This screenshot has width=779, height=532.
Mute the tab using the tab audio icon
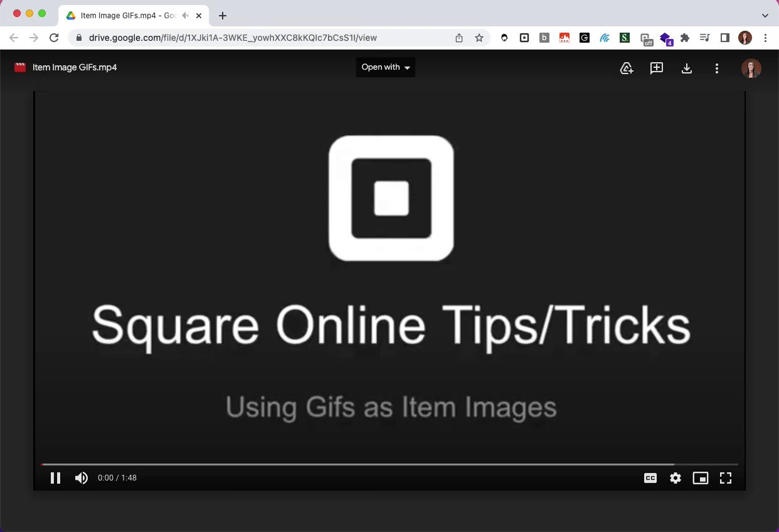point(185,15)
